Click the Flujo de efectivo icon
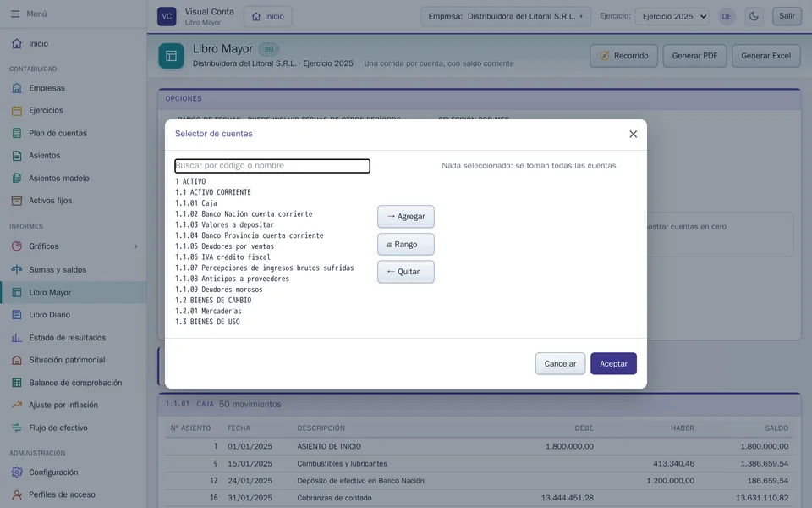 pos(17,428)
